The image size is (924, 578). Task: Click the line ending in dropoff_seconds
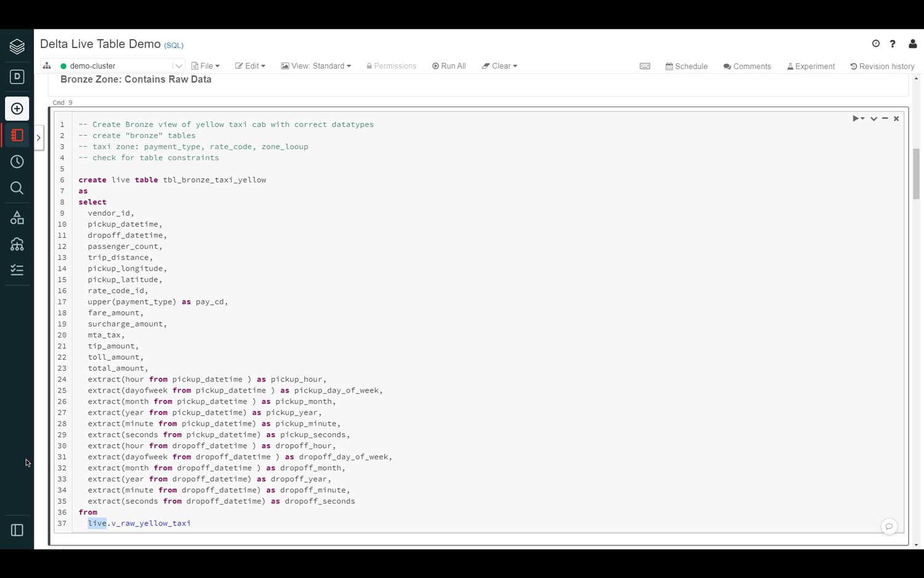[x=221, y=502]
